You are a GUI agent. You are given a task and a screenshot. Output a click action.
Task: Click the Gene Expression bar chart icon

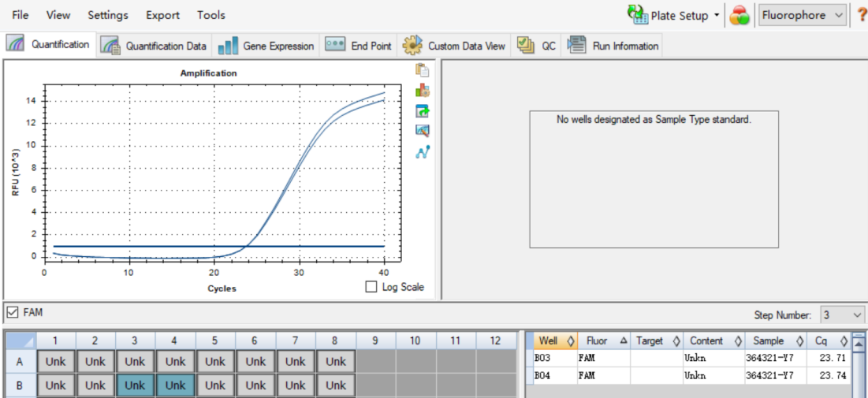coord(228,46)
